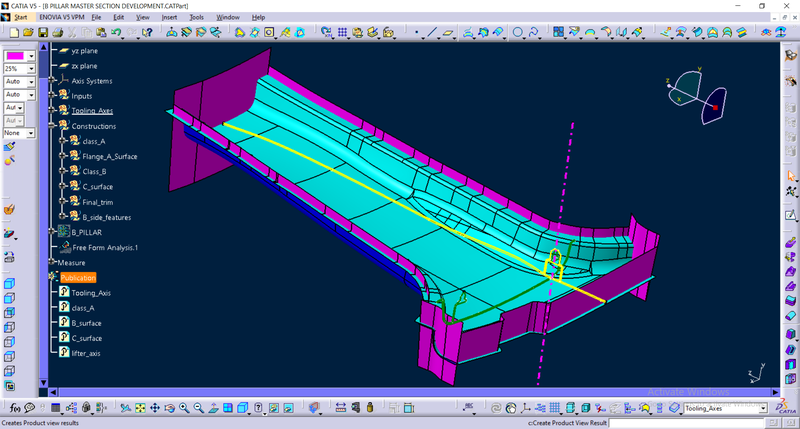Click the Open file folder icon
Image resolution: width=800 pixels, height=429 pixels.
coord(29,33)
